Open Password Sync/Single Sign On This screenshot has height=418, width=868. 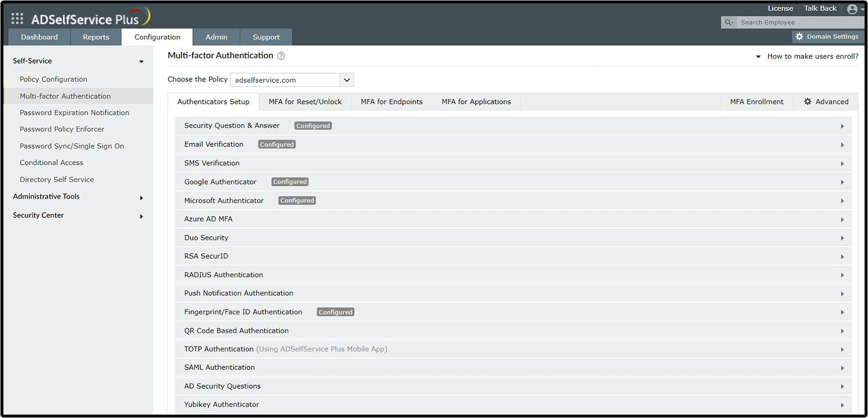coord(72,146)
